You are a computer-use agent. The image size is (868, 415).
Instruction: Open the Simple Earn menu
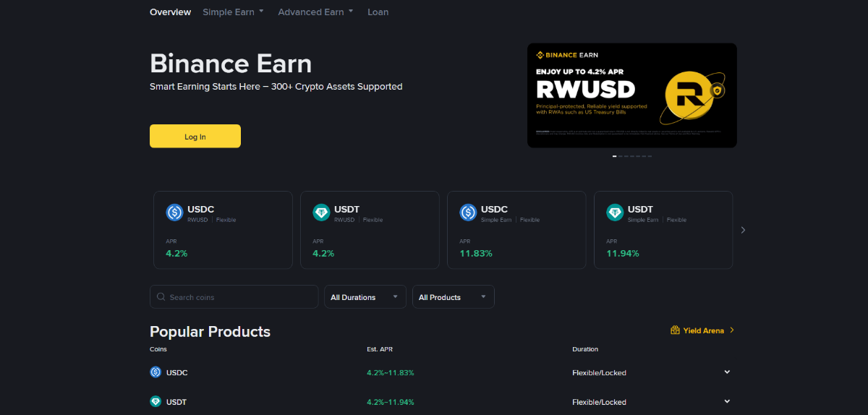click(x=233, y=12)
